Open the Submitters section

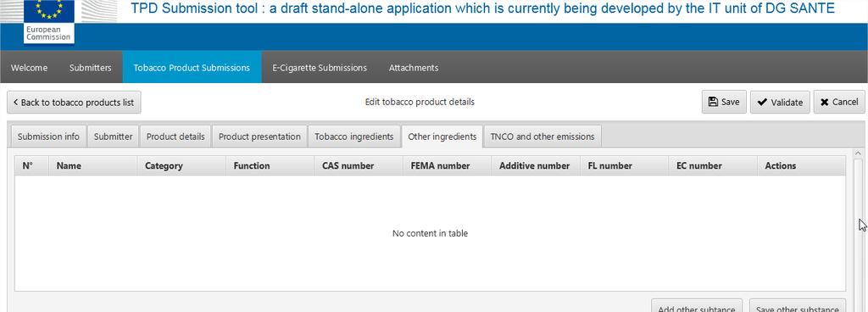pos(90,68)
